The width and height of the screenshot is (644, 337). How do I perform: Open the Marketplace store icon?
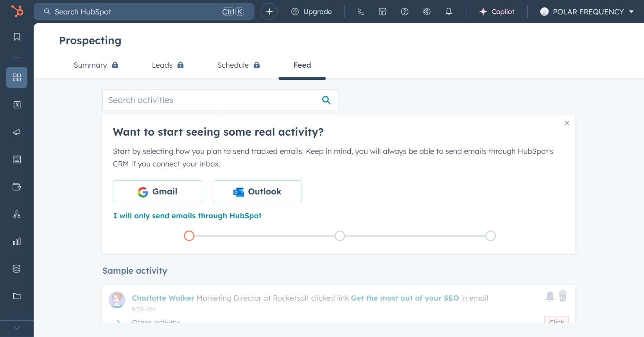383,12
